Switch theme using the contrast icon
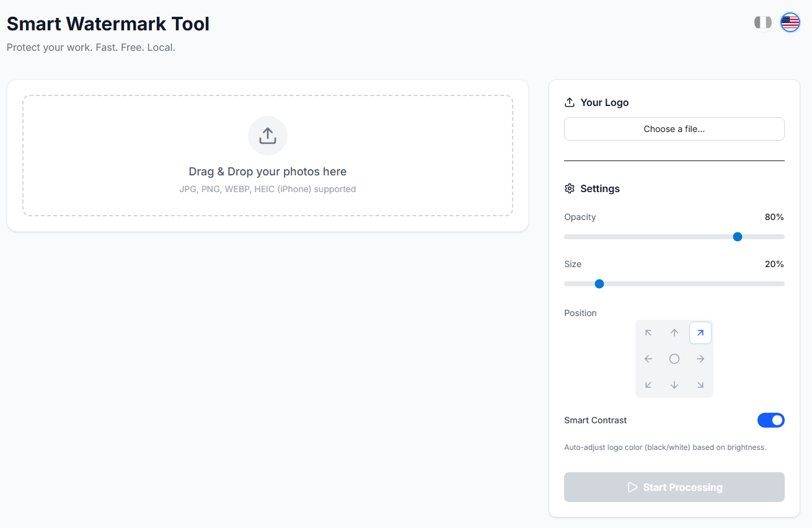812x528 pixels. click(763, 22)
